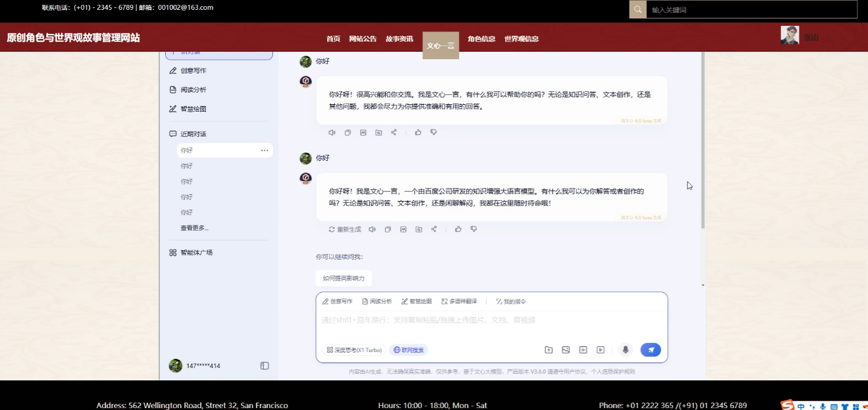The height and width of the screenshot is (410, 868).
Task: Share the second reply
Action: coord(434,229)
